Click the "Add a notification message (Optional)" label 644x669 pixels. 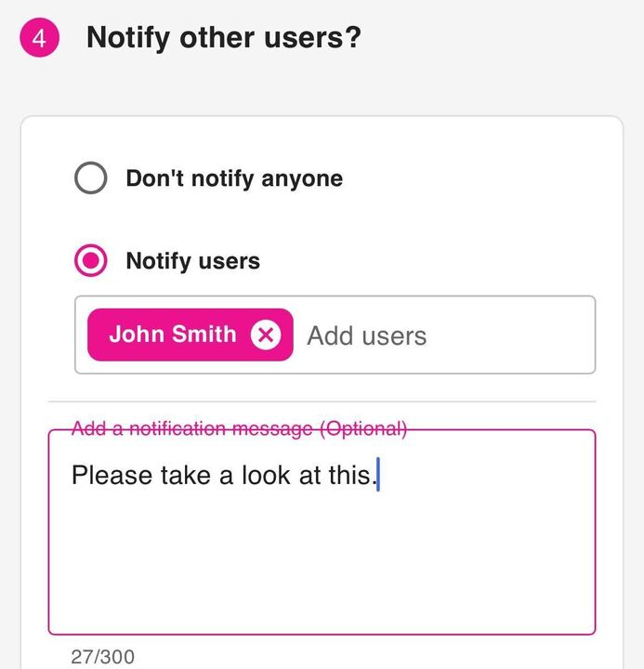click(239, 428)
